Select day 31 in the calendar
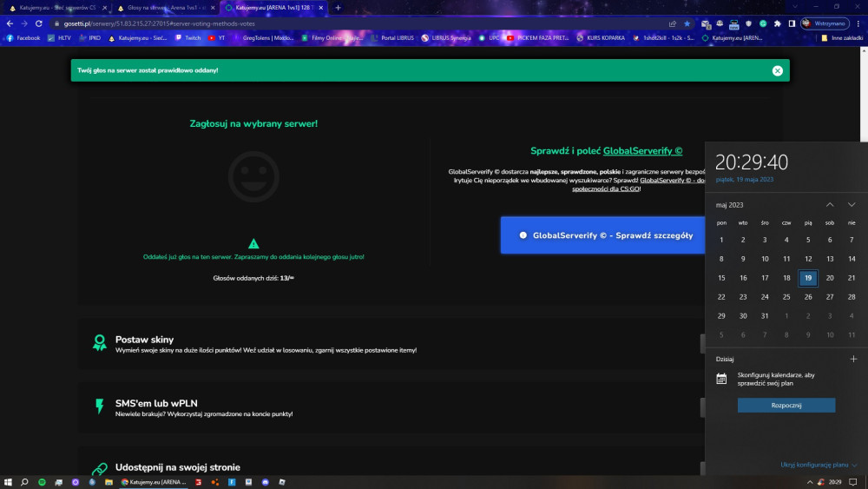This screenshot has height=489, width=868. tap(765, 315)
